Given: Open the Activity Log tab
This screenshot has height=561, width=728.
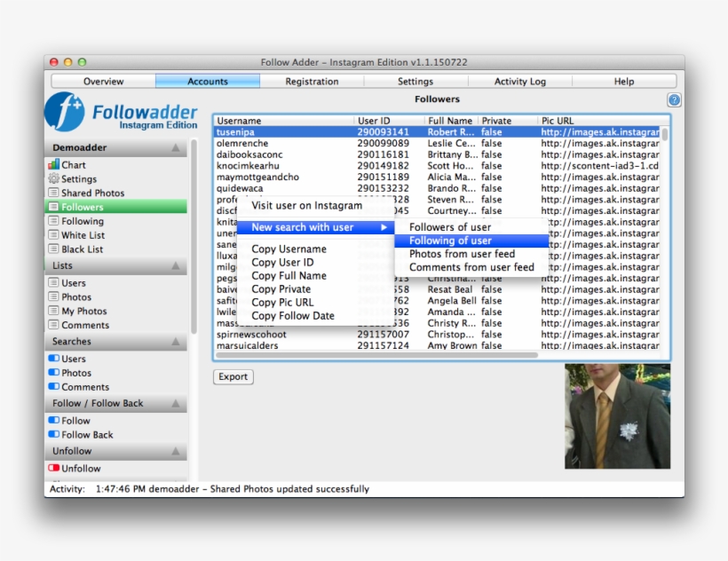Looking at the screenshot, I should click(520, 81).
